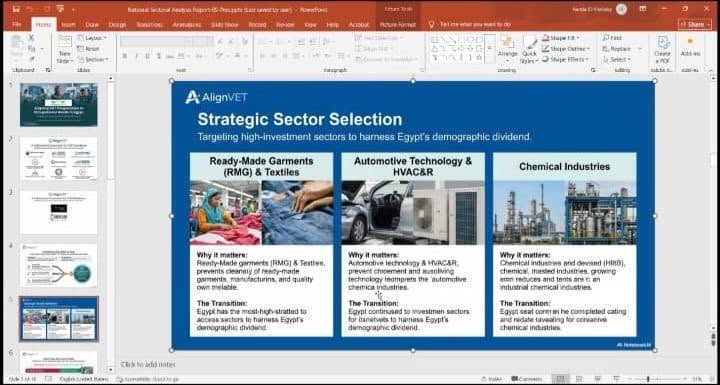Click the Cut scissors icon

tap(32, 38)
